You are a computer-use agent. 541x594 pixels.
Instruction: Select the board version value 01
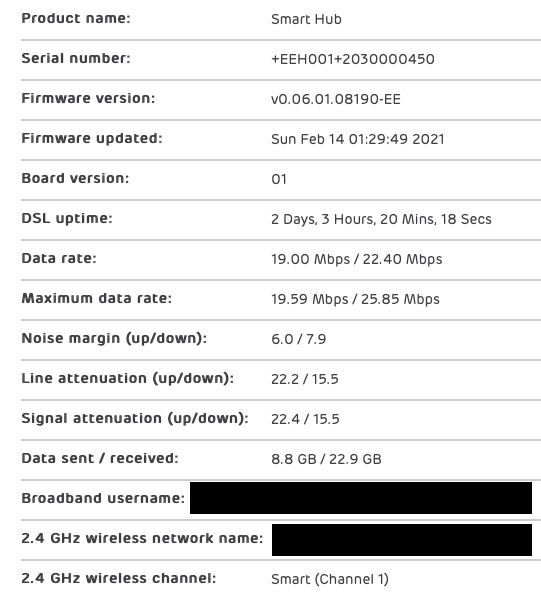(x=279, y=179)
